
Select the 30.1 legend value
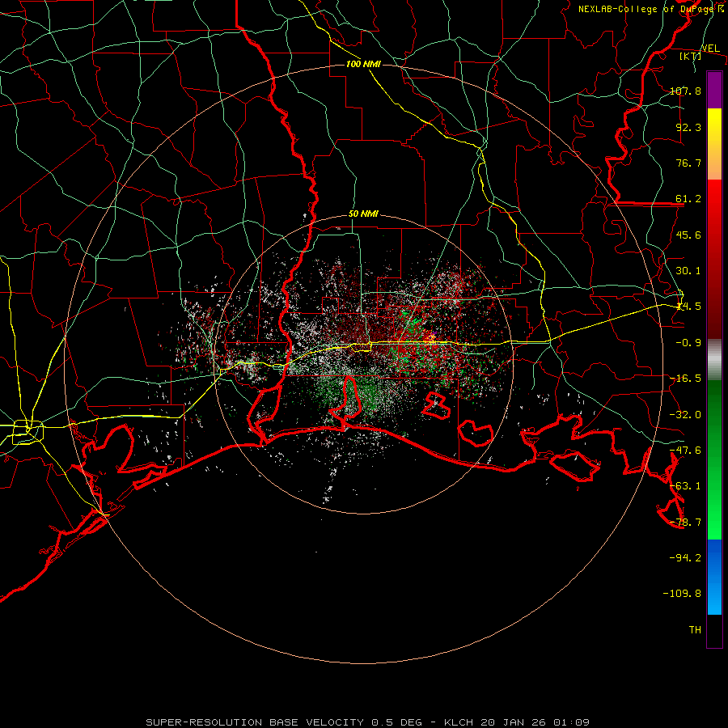click(688, 270)
